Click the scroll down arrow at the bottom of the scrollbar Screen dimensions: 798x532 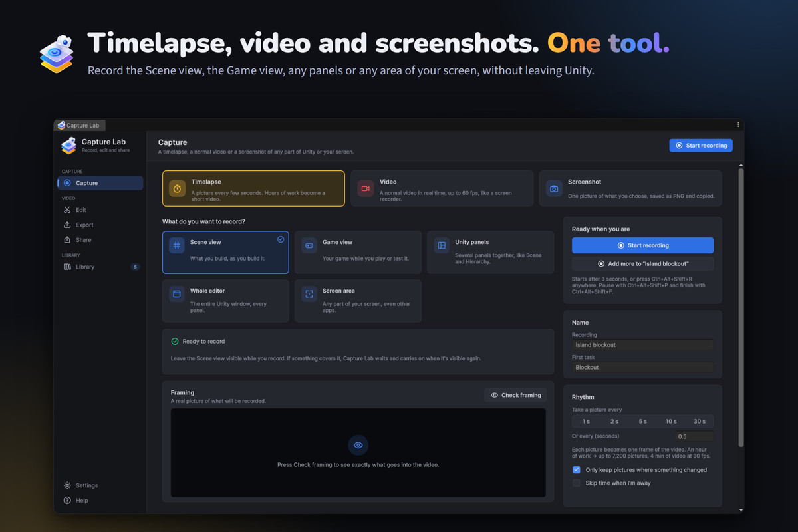click(741, 510)
